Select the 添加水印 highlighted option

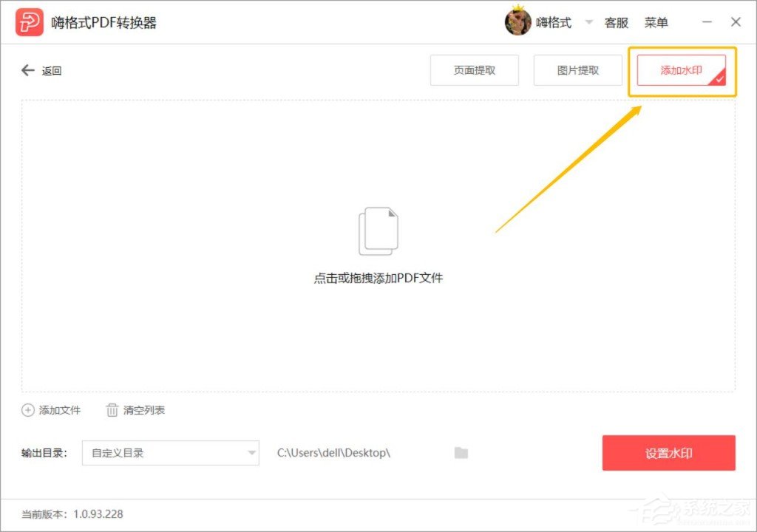682,70
